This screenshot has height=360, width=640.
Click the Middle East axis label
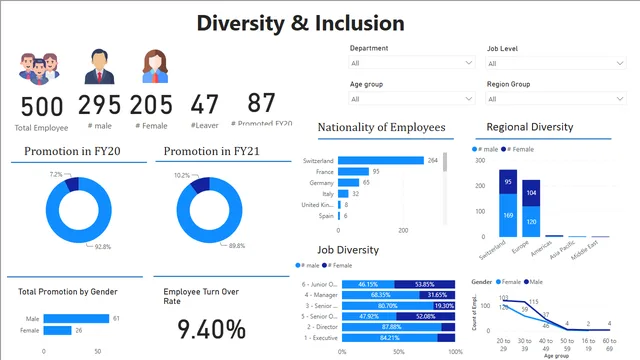(584, 250)
